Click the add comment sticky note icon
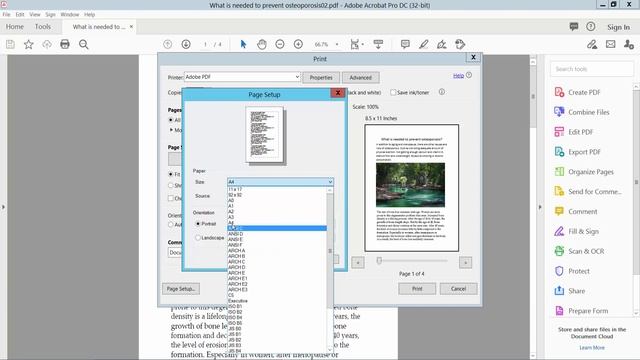This screenshot has width=640, height=360. [x=405, y=44]
